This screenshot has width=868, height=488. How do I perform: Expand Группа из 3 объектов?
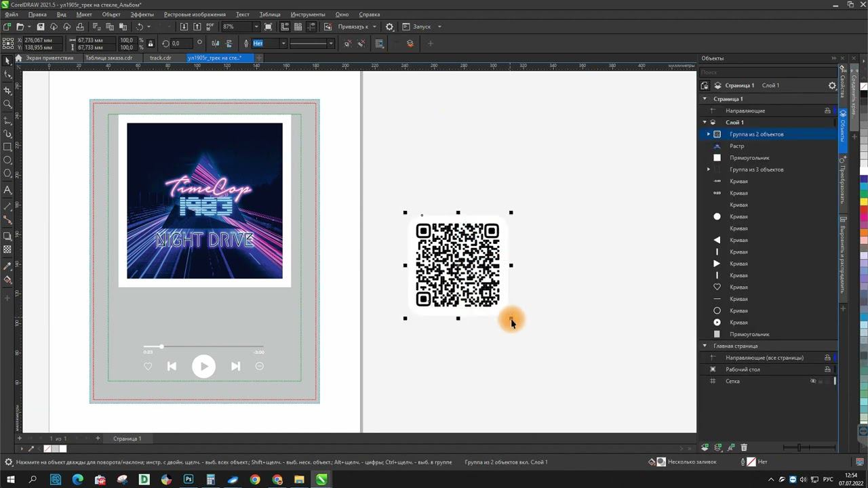tap(709, 169)
